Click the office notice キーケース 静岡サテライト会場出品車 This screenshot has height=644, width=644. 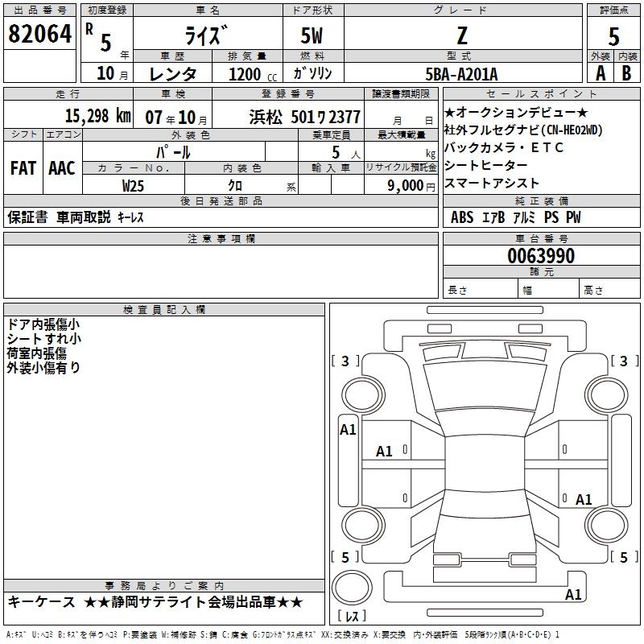point(155,602)
